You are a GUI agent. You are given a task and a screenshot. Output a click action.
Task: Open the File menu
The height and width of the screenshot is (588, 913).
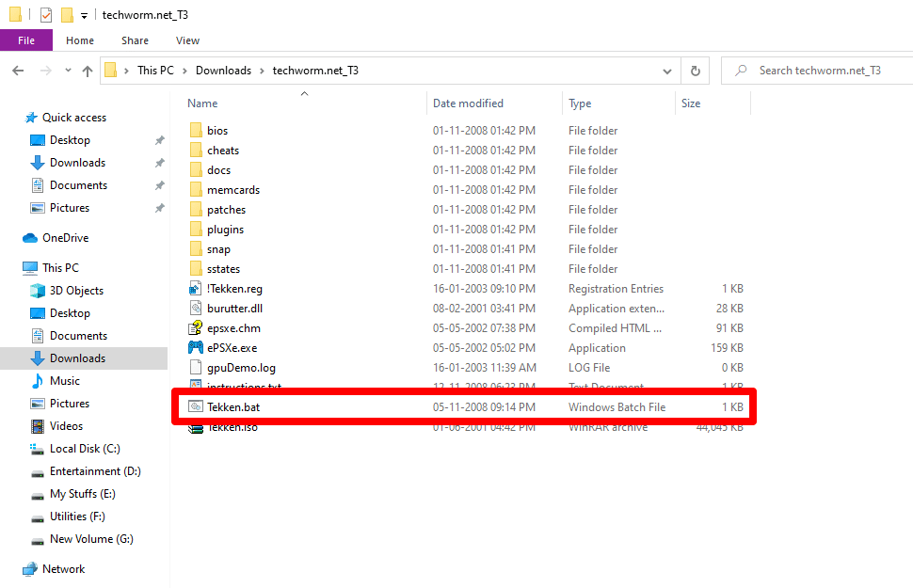(26, 40)
